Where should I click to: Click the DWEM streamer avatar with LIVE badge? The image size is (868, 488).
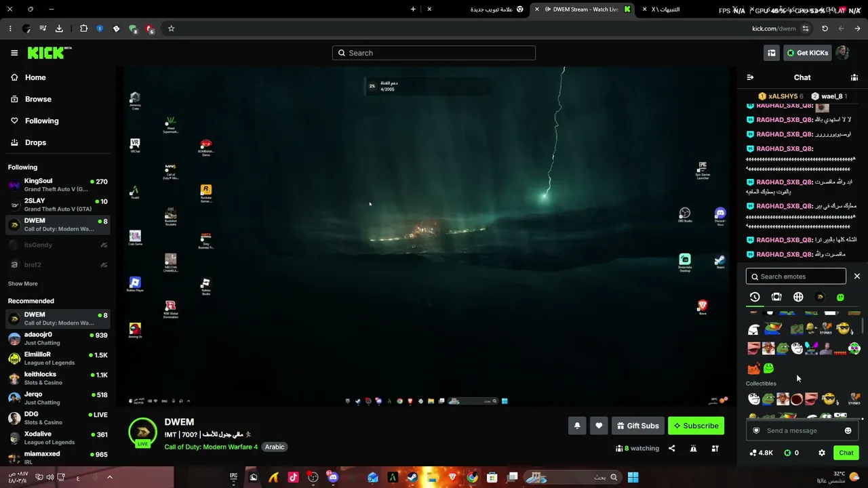[x=143, y=432]
